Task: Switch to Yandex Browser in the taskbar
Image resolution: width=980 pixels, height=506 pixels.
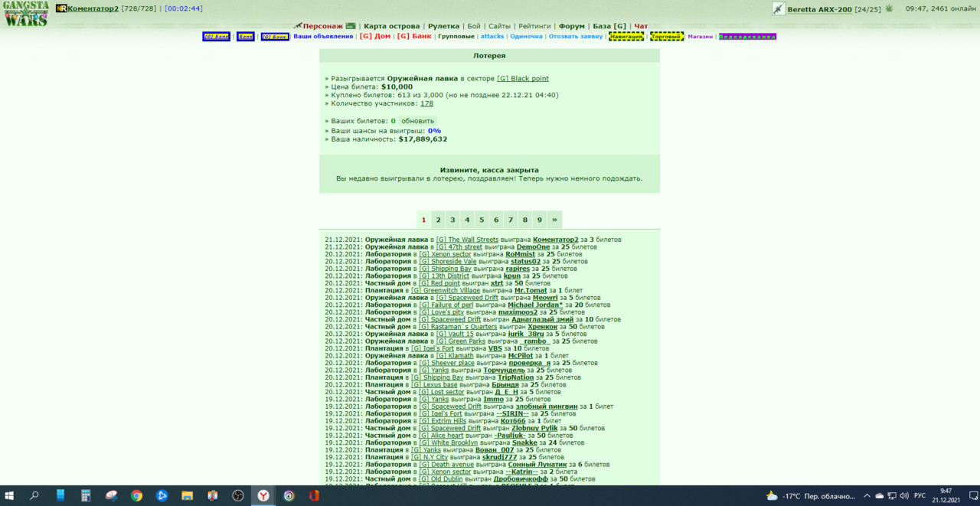Action: (x=263, y=496)
